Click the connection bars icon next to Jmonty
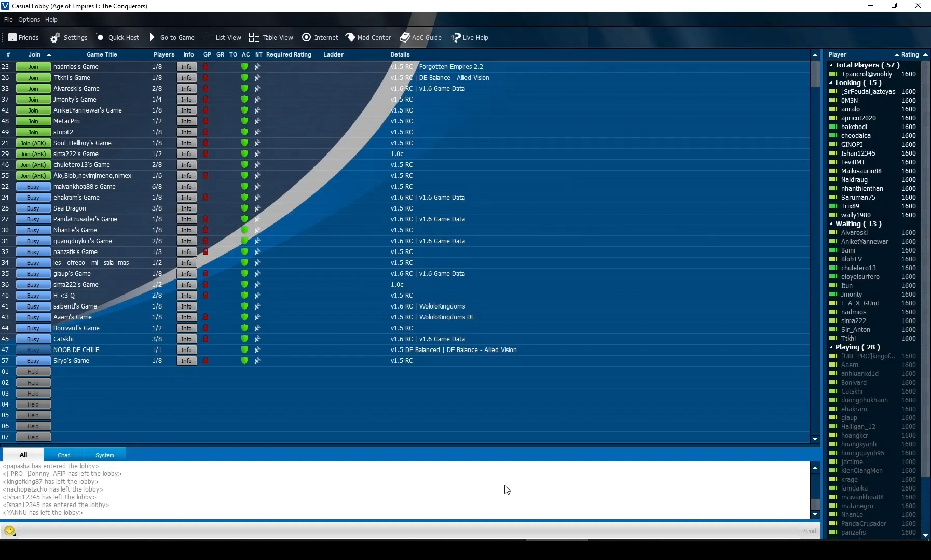 pyautogui.click(x=833, y=294)
